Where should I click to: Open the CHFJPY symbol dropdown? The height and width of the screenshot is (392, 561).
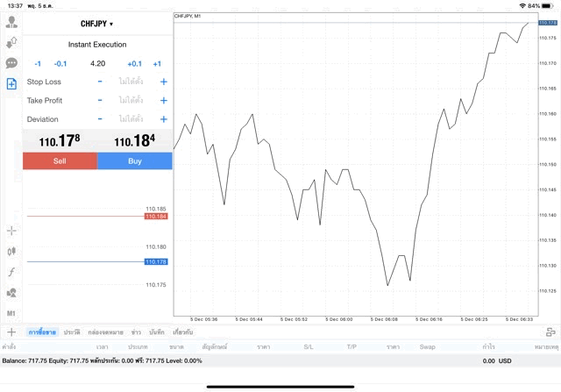pos(97,24)
